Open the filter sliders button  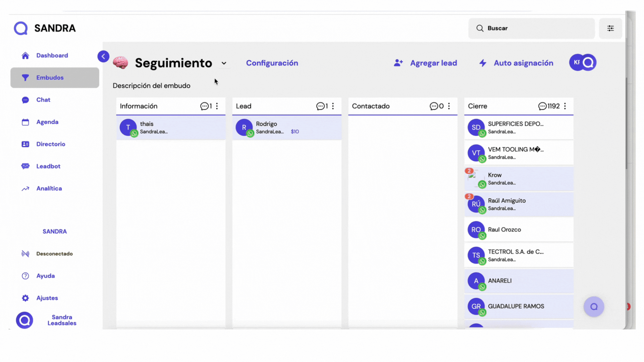(x=610, y=28)
